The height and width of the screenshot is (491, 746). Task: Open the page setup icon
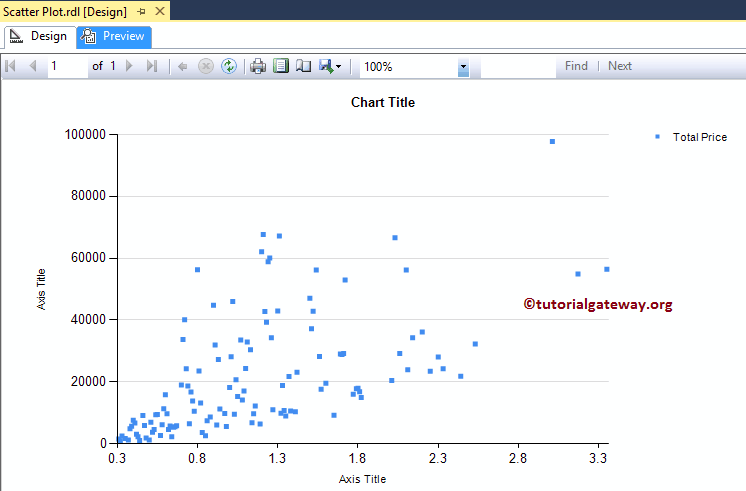pyautogui.click(x=304, y=66)
